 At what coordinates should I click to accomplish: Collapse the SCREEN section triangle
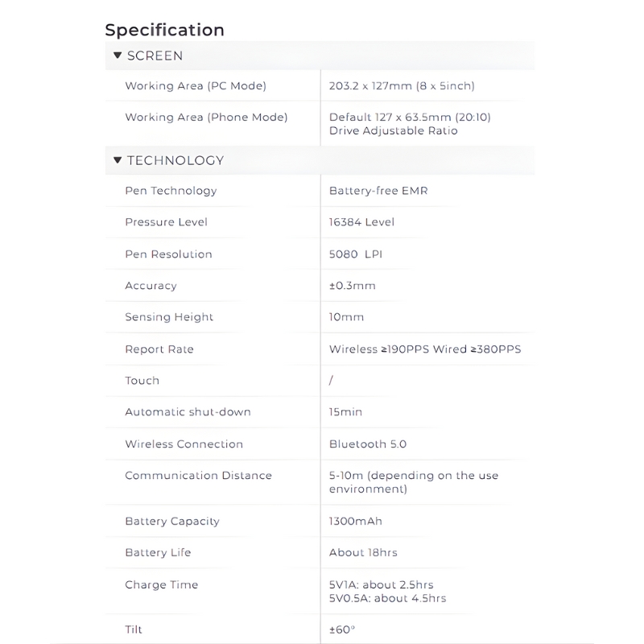point(118,56)
